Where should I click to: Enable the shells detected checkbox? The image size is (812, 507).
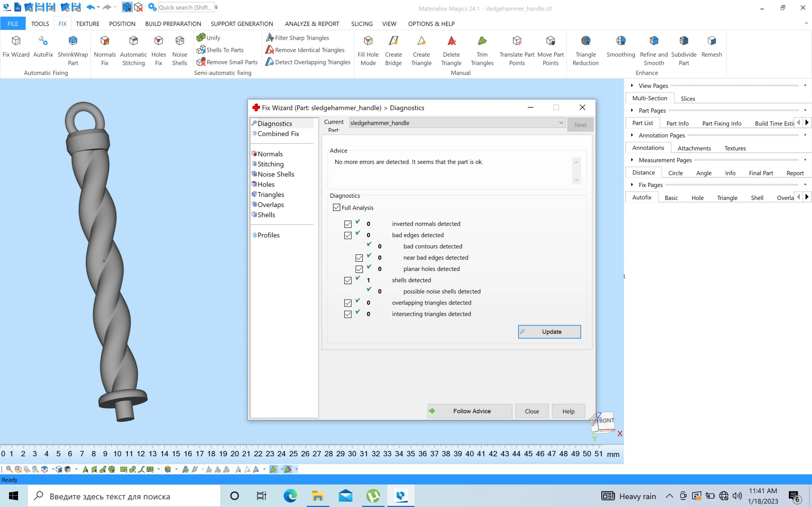coord(348,280)
